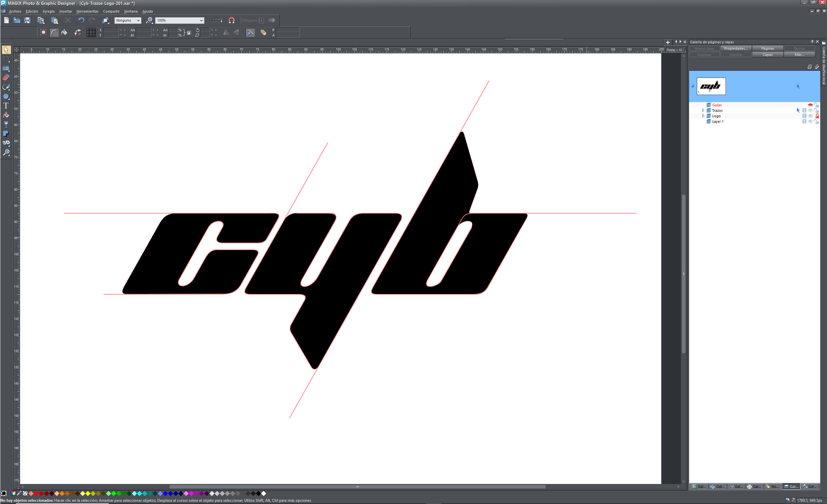Viewport: 827px width, 504px height.
Task: Unlock the Logo layer padlock
Action: 818,116
